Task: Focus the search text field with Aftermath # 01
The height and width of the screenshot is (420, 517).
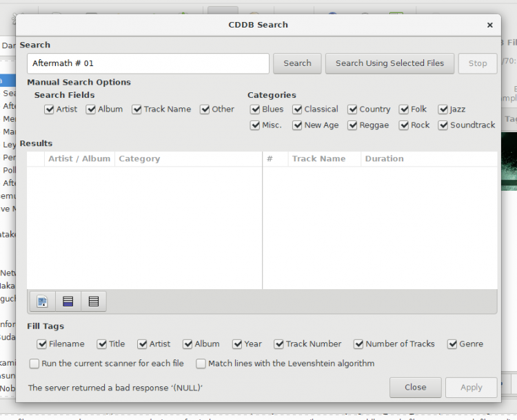Action: (148, 63)
